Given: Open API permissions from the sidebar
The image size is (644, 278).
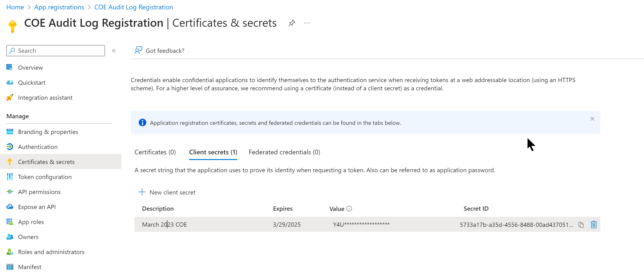Looking at the screenshot, I should tap(39, 192).
